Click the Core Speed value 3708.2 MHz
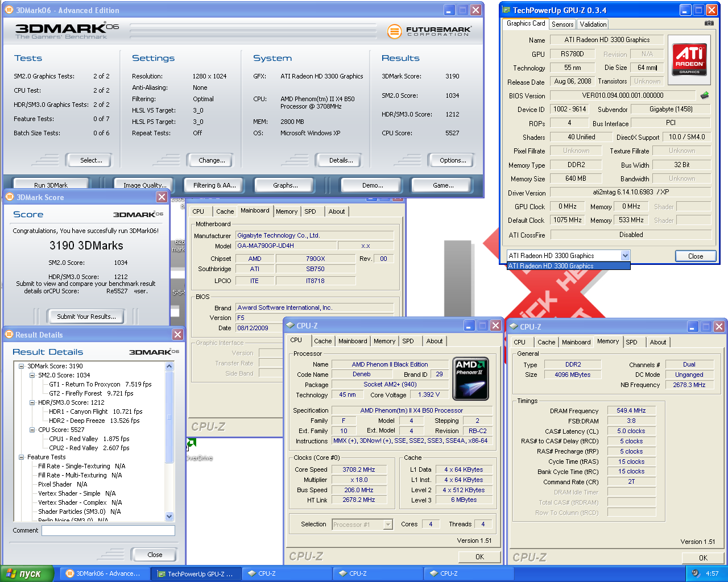Viewport: 728px width, 582px height. (359, 469)
